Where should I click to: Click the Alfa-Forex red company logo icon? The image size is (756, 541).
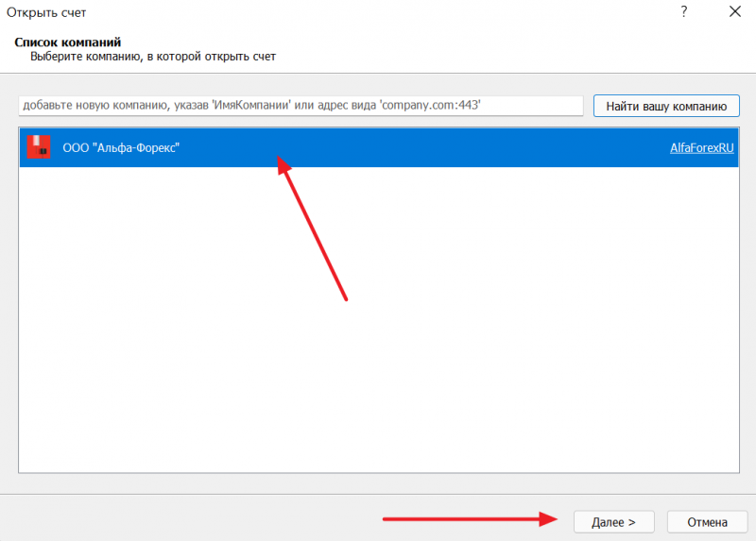click(x=39, y=147)
